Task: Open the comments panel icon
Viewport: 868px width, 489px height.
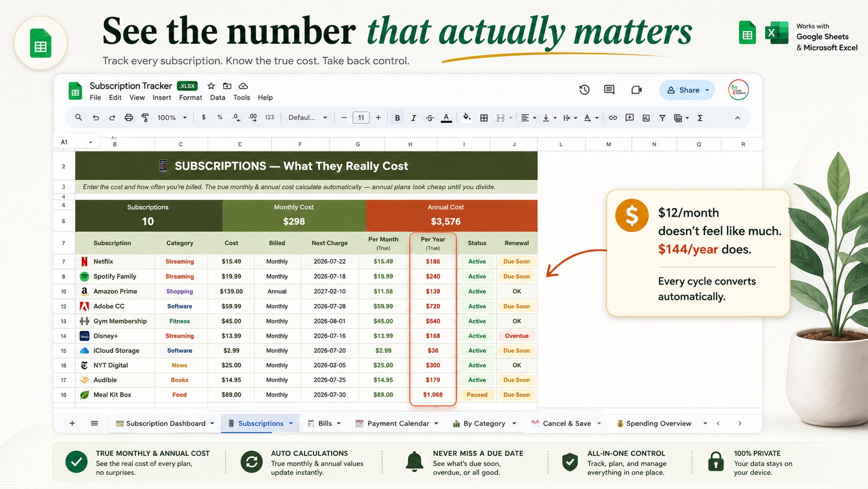Action: [x=609, y=90]
